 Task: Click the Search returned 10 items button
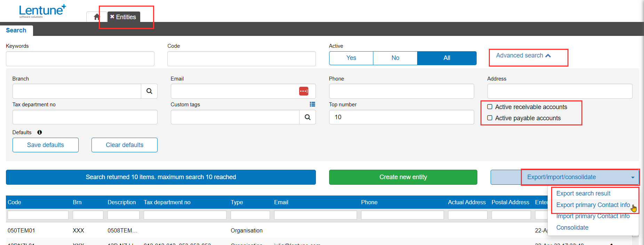click(161, 177)
